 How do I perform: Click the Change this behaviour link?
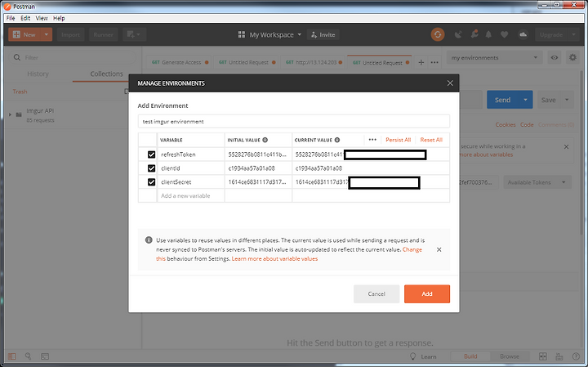coord(412,249)
